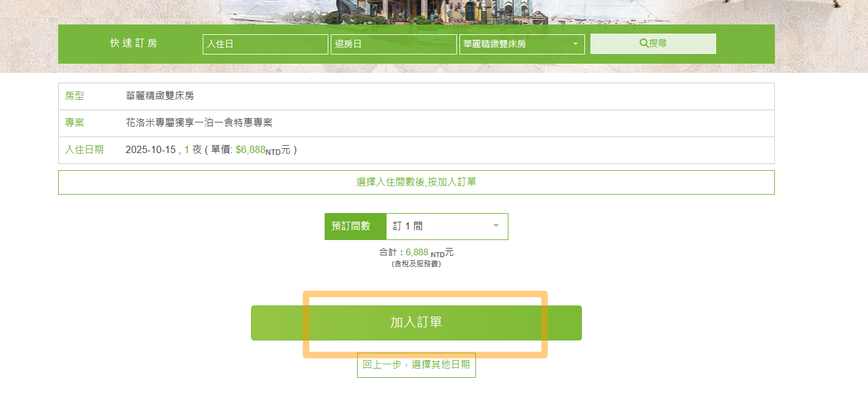The height and width of the screenshot is (409, 868).
Task: Click the 2025-10-15 check-in date text
Action: (150, 150)
